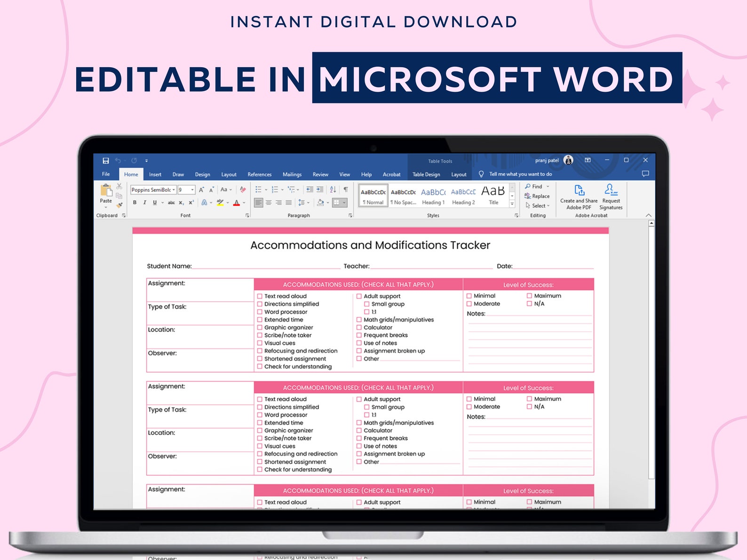
Task: Underline the selected text
Action: coord(155,203)
